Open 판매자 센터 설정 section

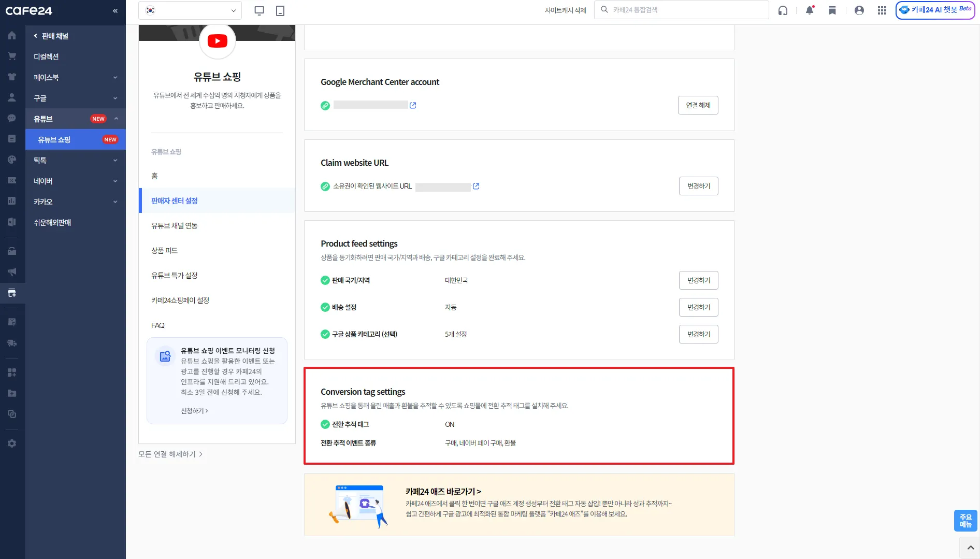(x=217, y=200)
